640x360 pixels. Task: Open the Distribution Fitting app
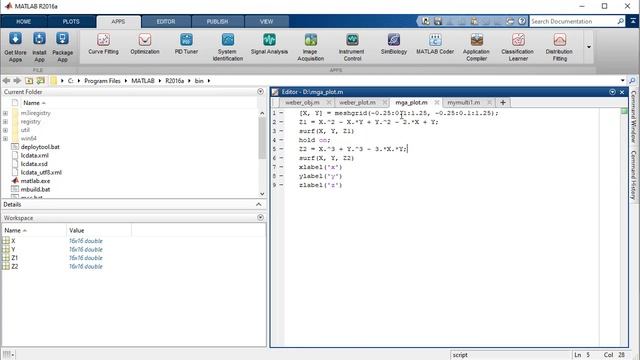[559, 47]
